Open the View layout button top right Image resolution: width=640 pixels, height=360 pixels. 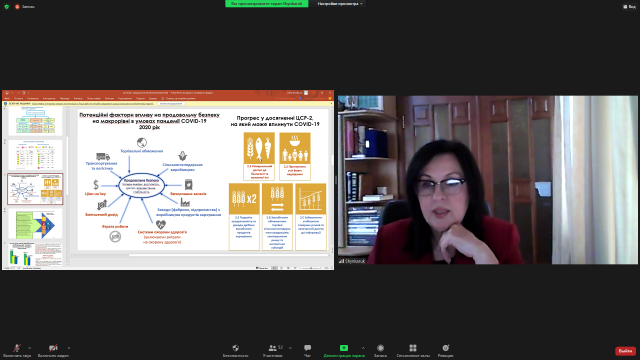tap(629, 7)
